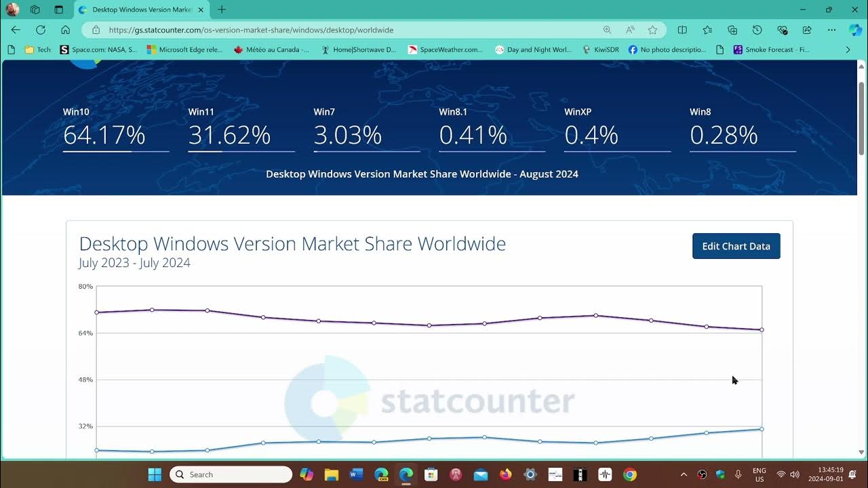Click the July 2023 - July 2024 subtitle
868x488 pixels.
click(x=134, y=263)
